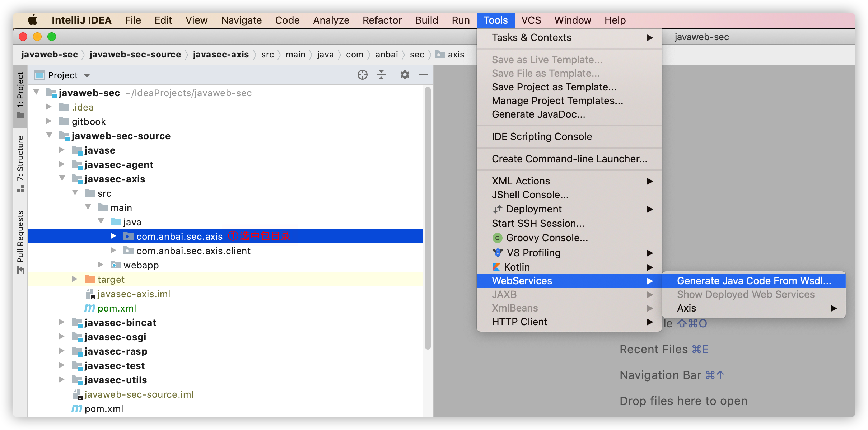
Task: Open Project panel settings gear
Action: (405, 75)
